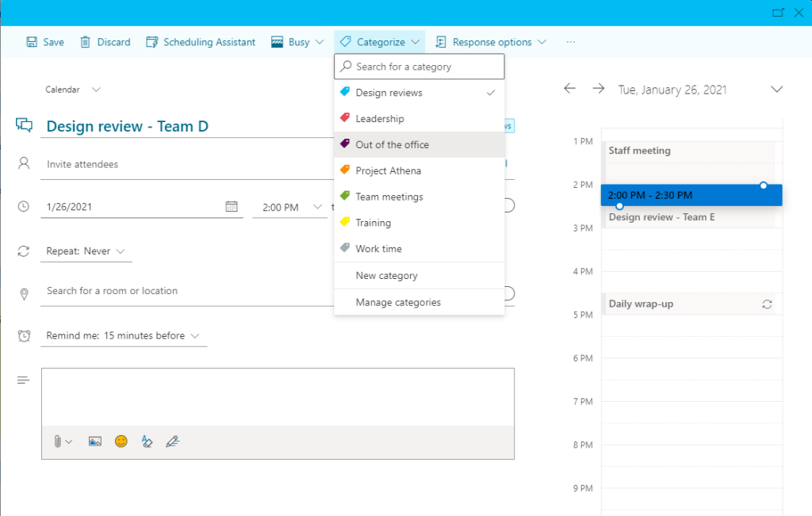The height and width of the screenshot is (516, 812).
Task: Click the Save icon in the toolbar
Action: click(33, 42)
